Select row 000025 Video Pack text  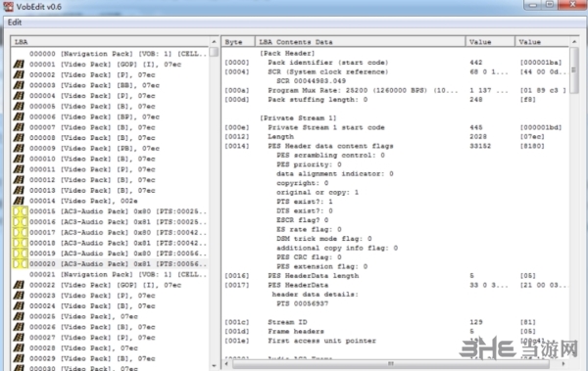coord(83,316)
